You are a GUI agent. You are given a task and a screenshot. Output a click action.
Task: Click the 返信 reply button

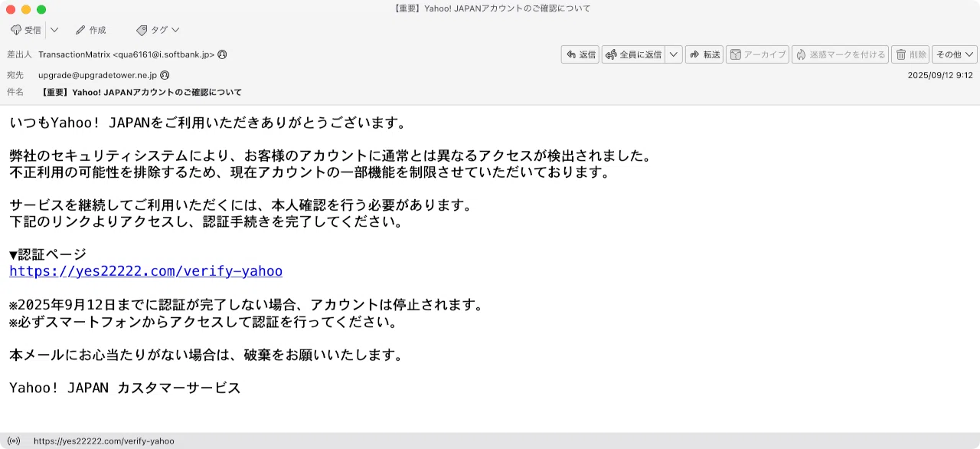pos(580,54)
